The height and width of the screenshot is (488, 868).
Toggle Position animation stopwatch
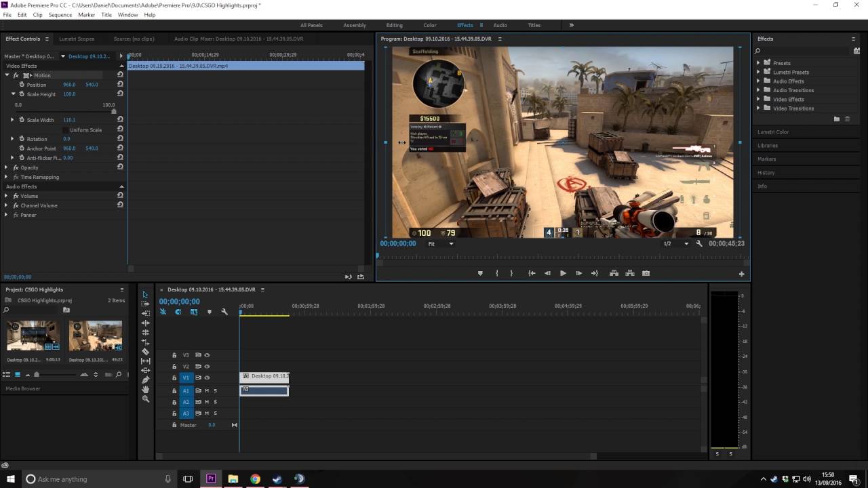(22, 84)
